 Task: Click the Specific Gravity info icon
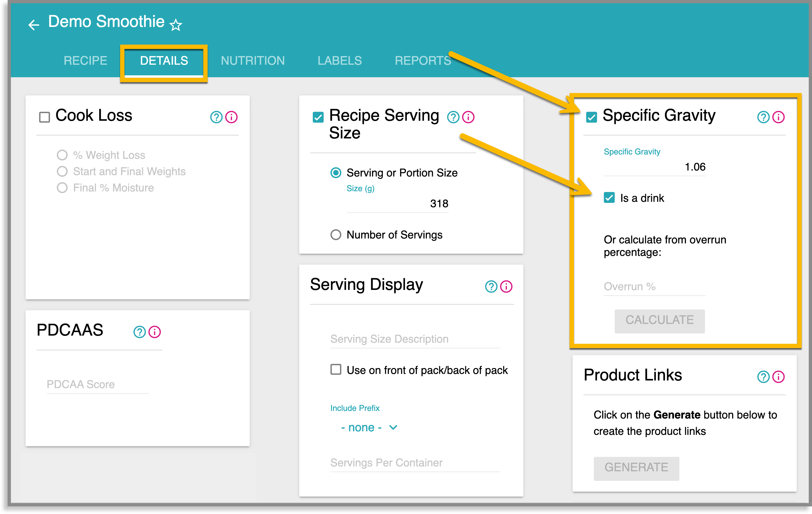click(779, 117)
